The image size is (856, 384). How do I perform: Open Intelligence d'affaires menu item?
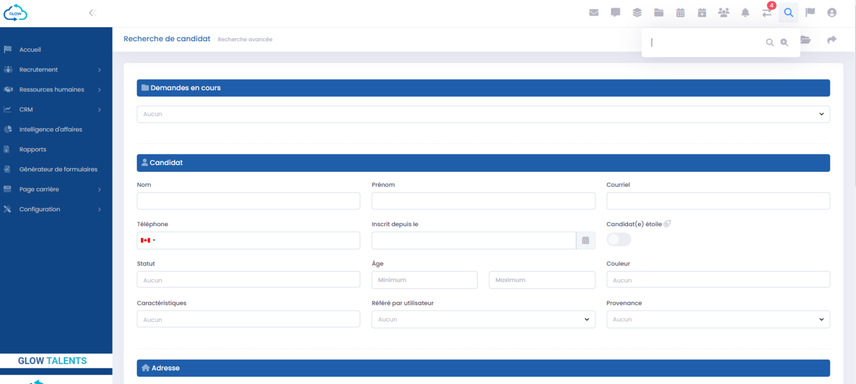coord(50,129)
